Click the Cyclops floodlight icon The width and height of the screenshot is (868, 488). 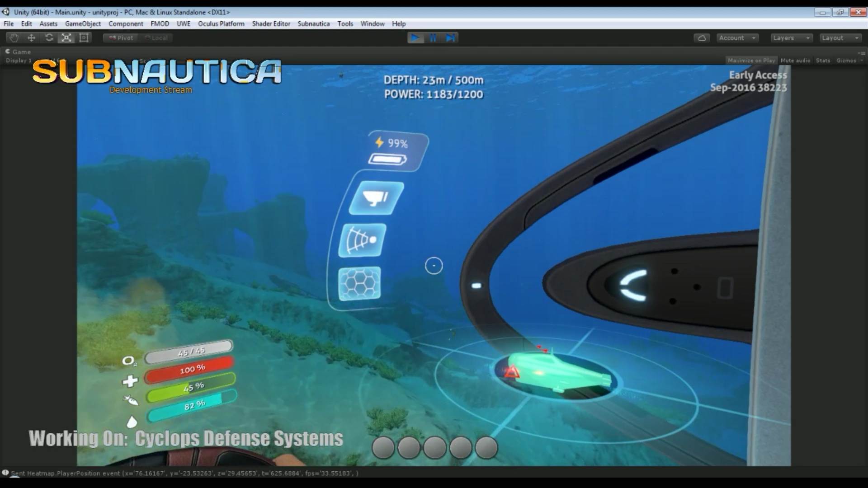tap(376, 198)
